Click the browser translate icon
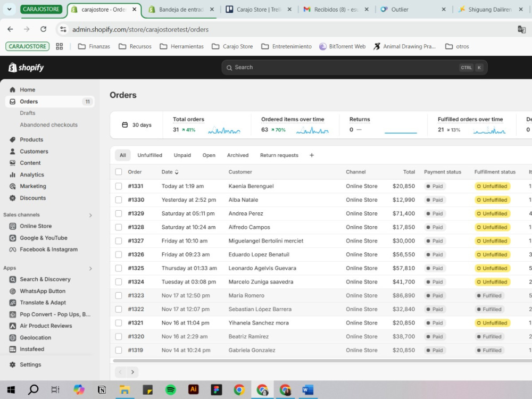The height and width of the screenshot is (399, 532). tap(521, 29)
